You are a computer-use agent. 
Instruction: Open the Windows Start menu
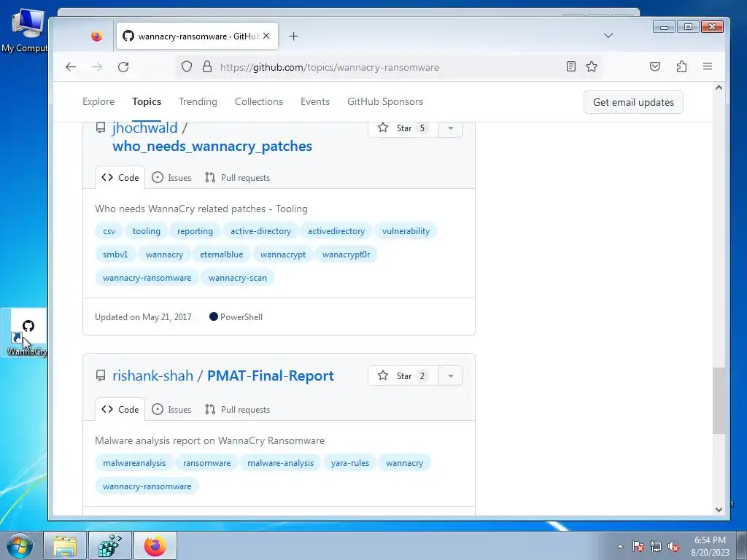pyautogui.click(x=19, y=545)
